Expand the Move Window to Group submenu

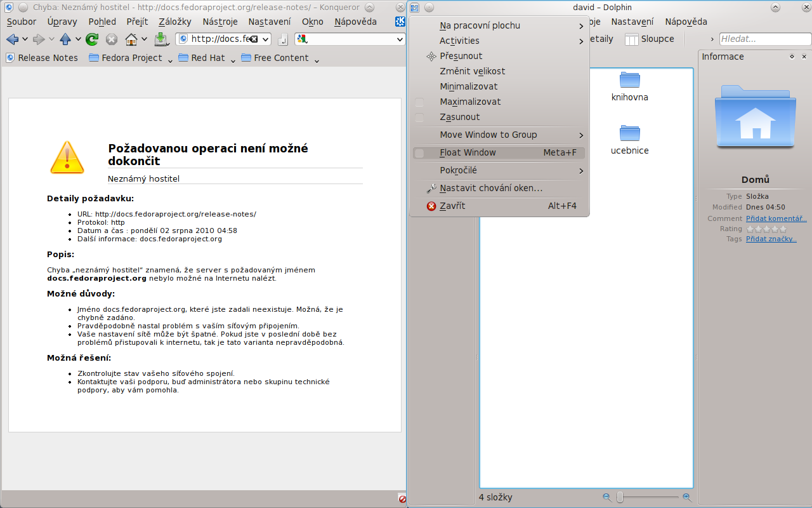point(499,135)
